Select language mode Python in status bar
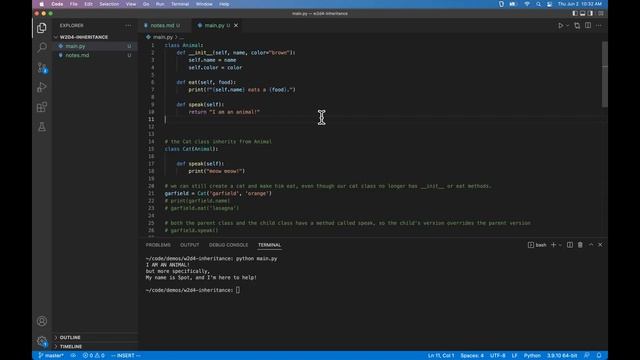The height and width of the screenshot is (360, 640). (532, 356)
